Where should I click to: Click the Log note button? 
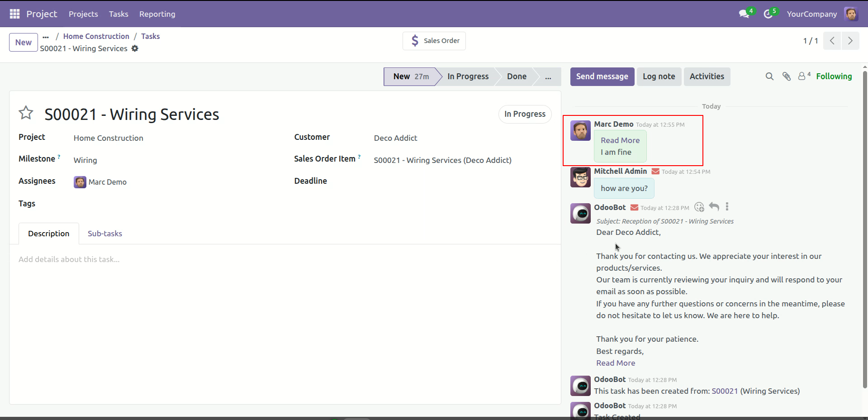[659, 76]
